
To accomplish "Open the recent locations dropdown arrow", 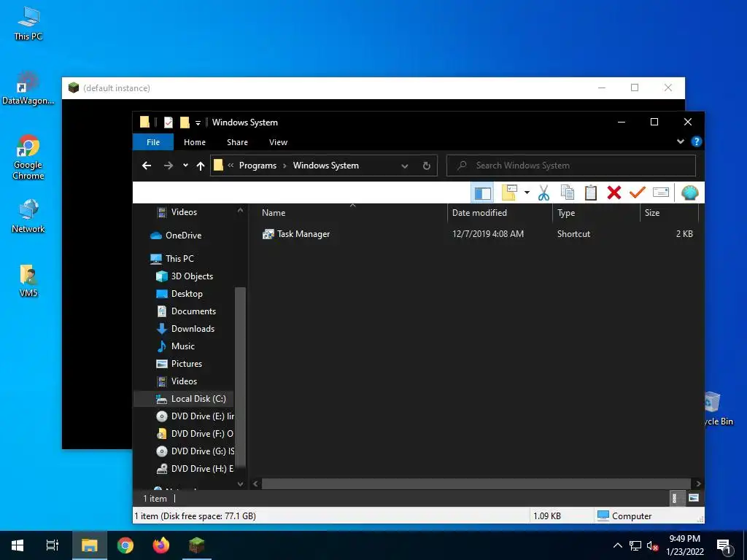I will (x=185, y=166).
